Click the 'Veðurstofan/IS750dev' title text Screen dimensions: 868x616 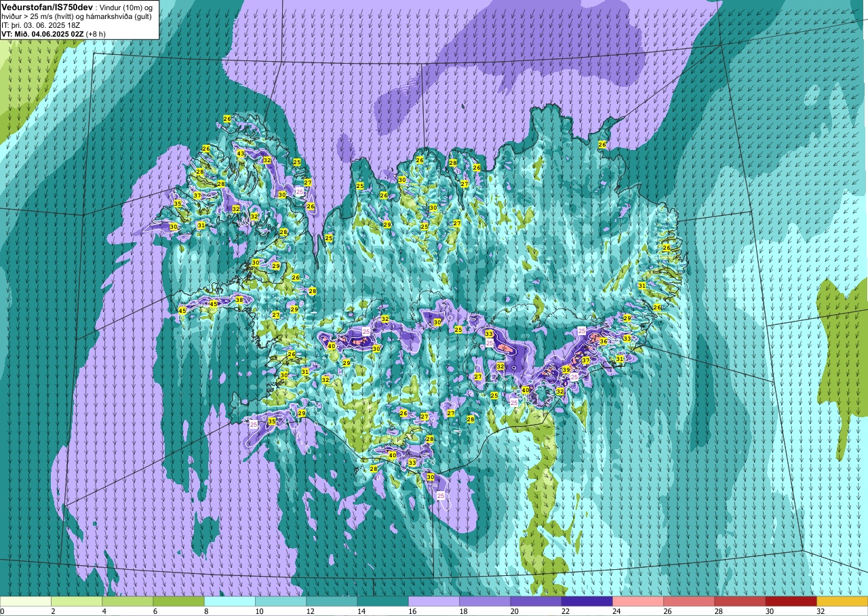pos(47,7)
